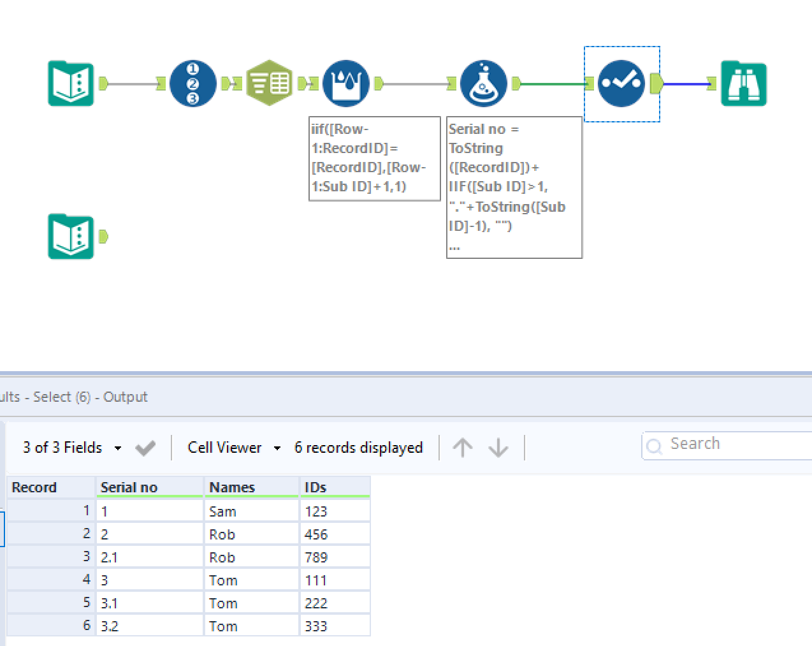Click the RecordID tool's output anchor

224,83
